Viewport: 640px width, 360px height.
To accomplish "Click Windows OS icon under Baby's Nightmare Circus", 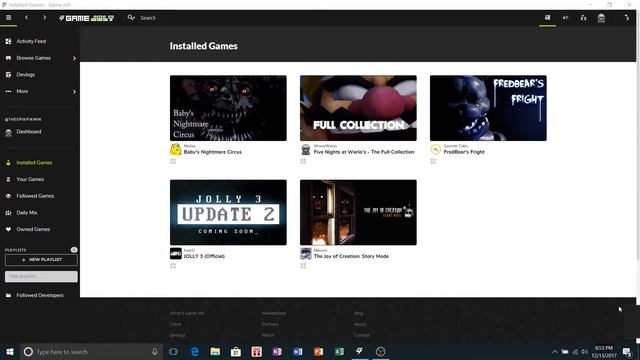I will pos(173,162).
